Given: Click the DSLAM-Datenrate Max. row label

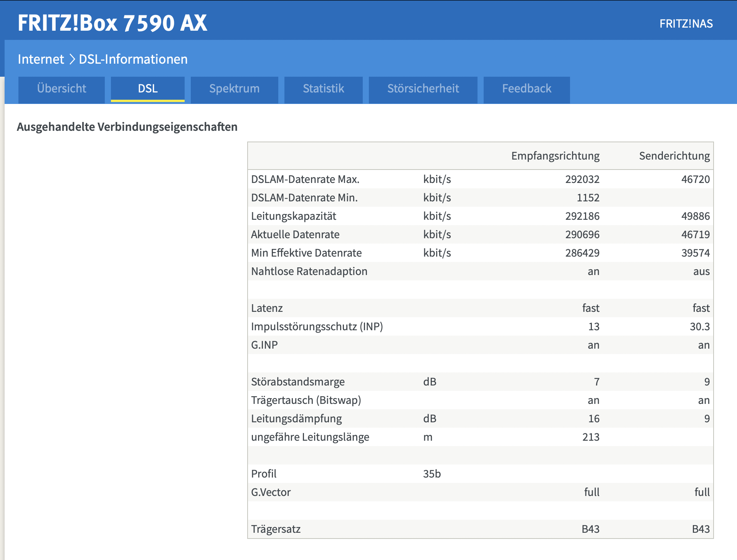Looking at the screenshot, I should [x=305, y=179].
